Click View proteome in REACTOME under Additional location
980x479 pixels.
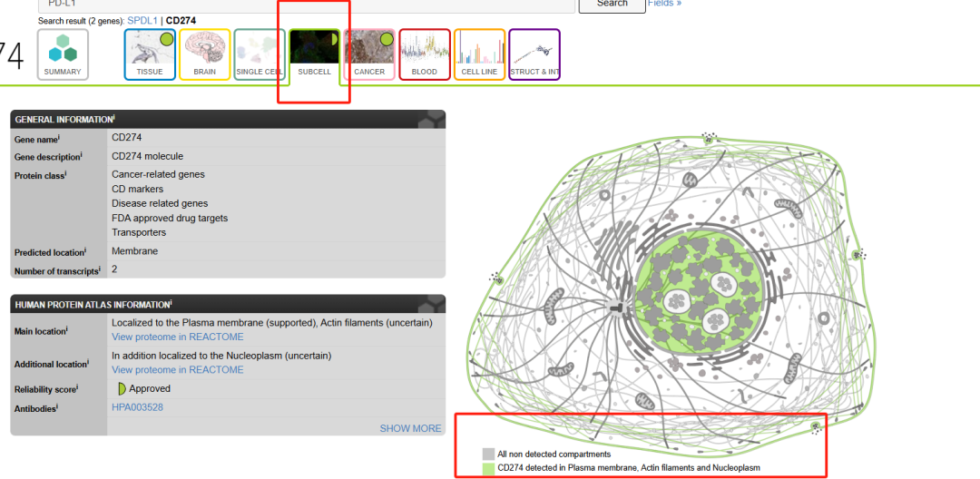[x=177, y=370]
